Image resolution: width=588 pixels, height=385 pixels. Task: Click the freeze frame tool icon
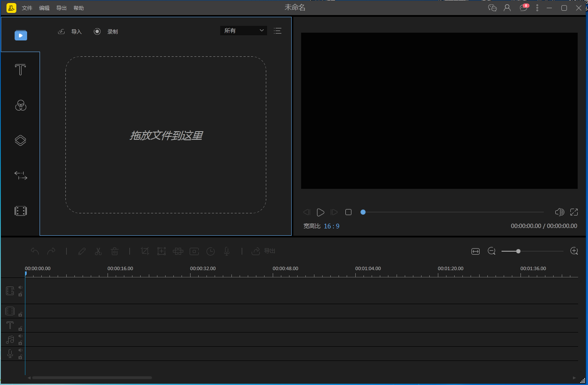(194, 251)
